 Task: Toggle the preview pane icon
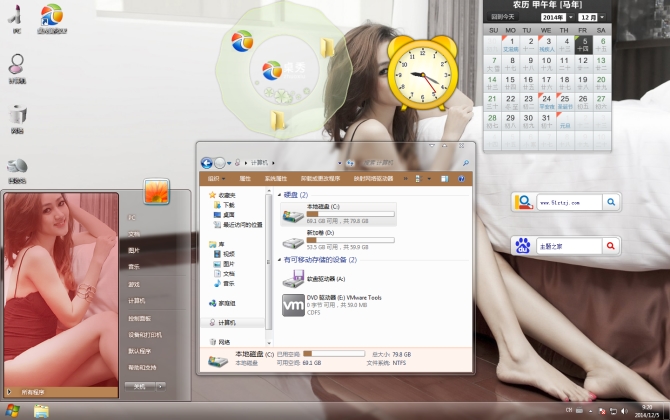tap(444, 179)
